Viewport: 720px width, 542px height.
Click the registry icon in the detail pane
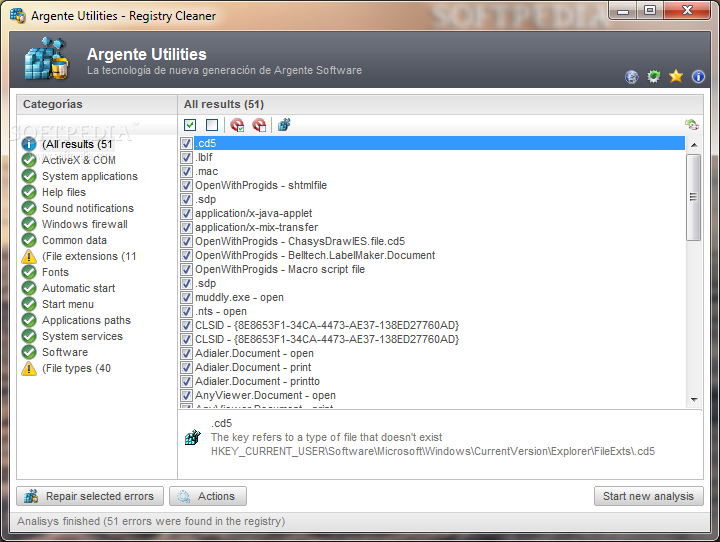(x=193, y=437)
